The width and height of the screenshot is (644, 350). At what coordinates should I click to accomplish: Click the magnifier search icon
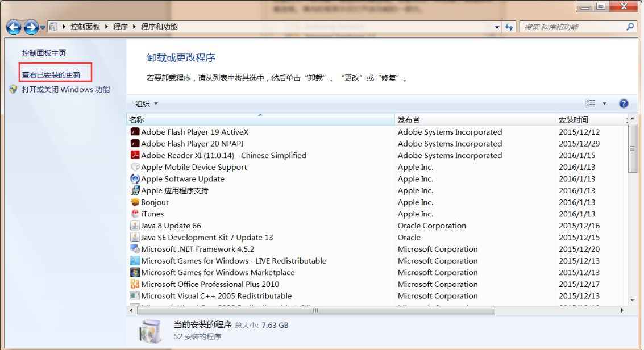(x=630, y=27)
